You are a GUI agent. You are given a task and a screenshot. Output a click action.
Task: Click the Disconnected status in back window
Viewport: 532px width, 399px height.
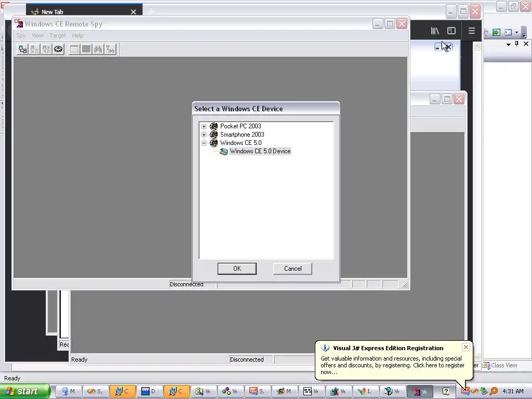coord(247,360)
